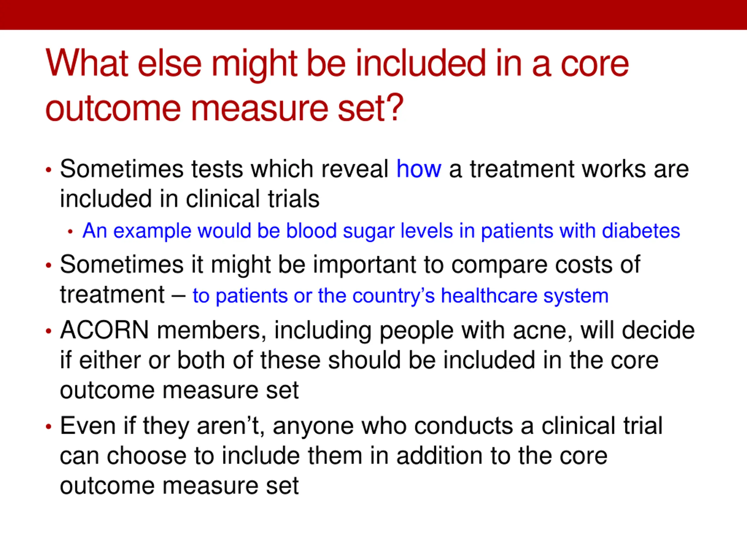This screenshot has width=747, height=560.
Task: Click the slide title about core outcome measures
Action: tap(337, 85)
